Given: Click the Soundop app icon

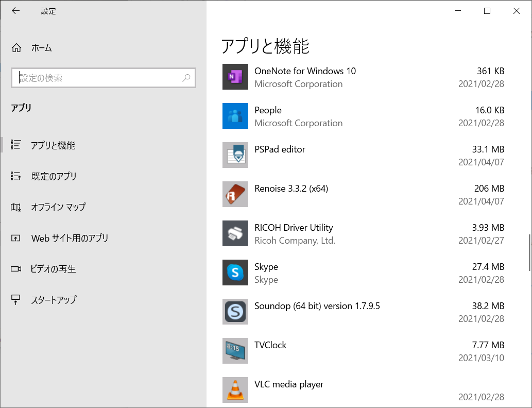Looking at the screenshot, I should pyautogui.click(x=235, y=312).
